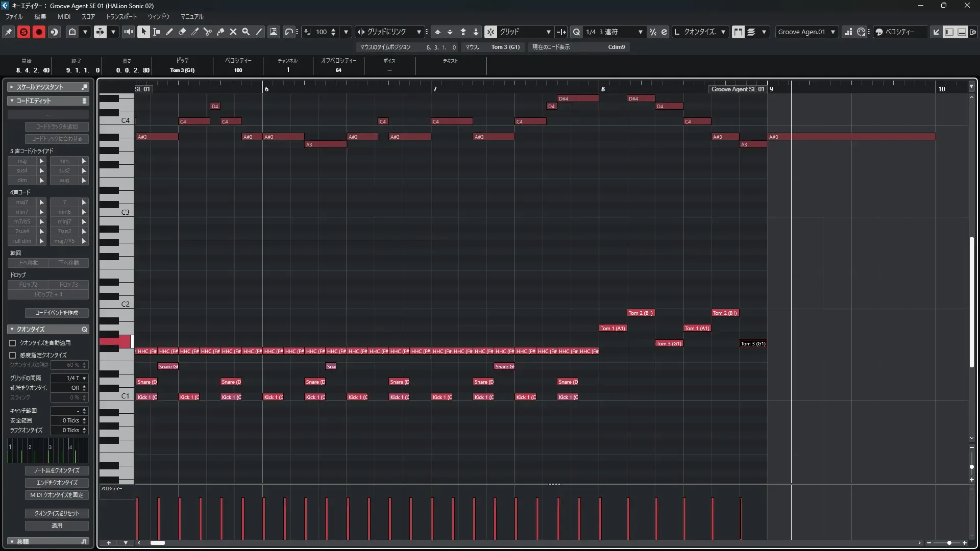The height and width of the screenshot is (551, 980).
Task: Select the Draw pencil tool
Action: click(x=169, y=32)
